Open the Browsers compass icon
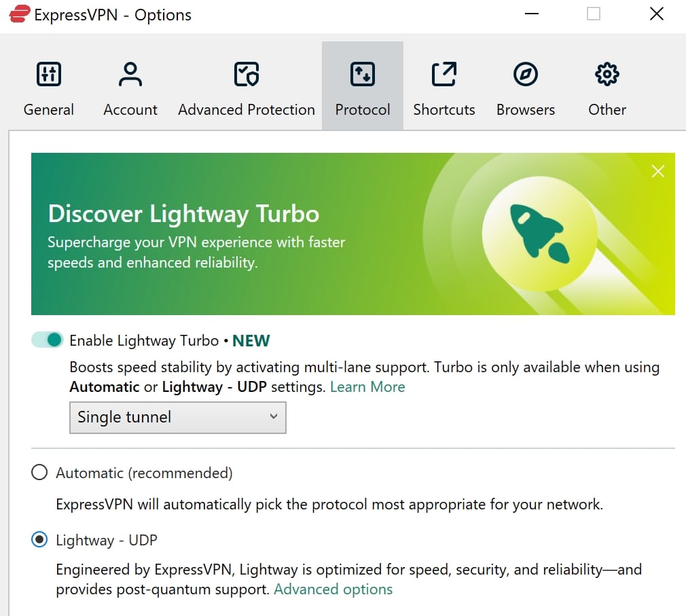Image resolution: width=686 pixels, height=616 pixels. point(526,74)
